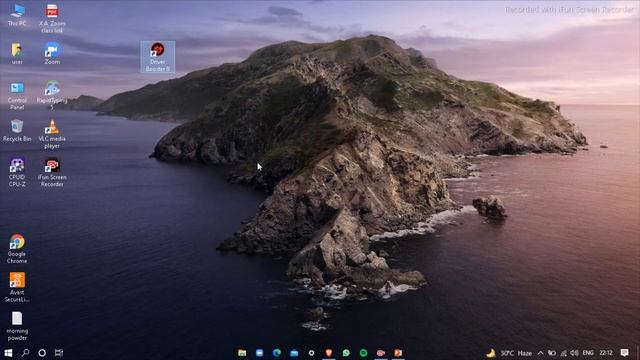
Task: Open File Explorer from the taskbar
Action: coord(242,353)
